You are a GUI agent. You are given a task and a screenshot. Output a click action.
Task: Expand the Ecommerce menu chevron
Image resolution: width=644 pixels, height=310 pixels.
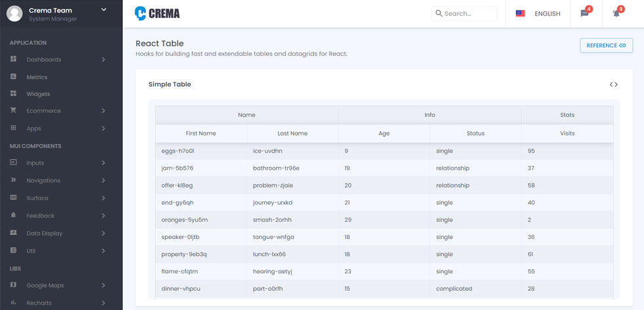(x=104, y=111)
